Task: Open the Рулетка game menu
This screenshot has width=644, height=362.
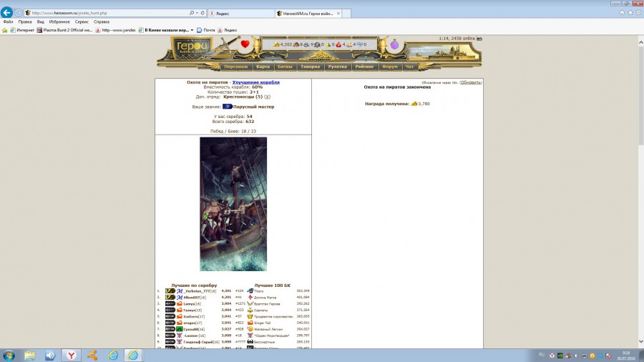Action: point(338,67)
